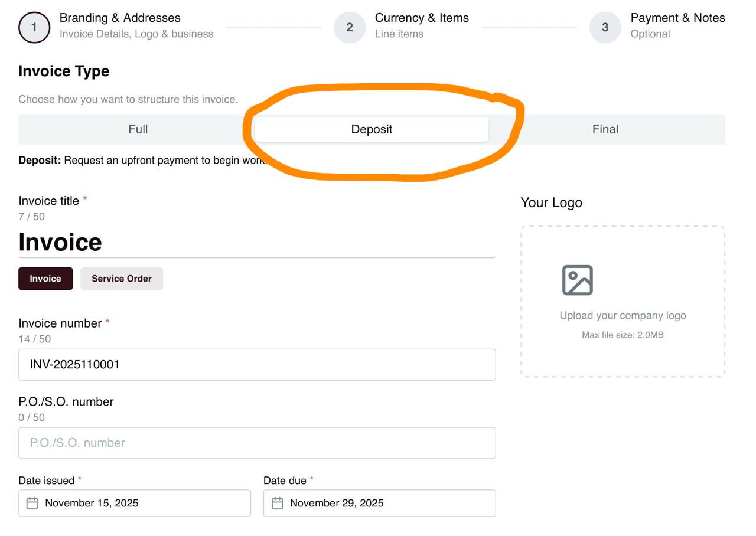Click into the P.O./S.O. number field
Image resolution: width=756 pixels, height=536 pixels.
(257, 443)
